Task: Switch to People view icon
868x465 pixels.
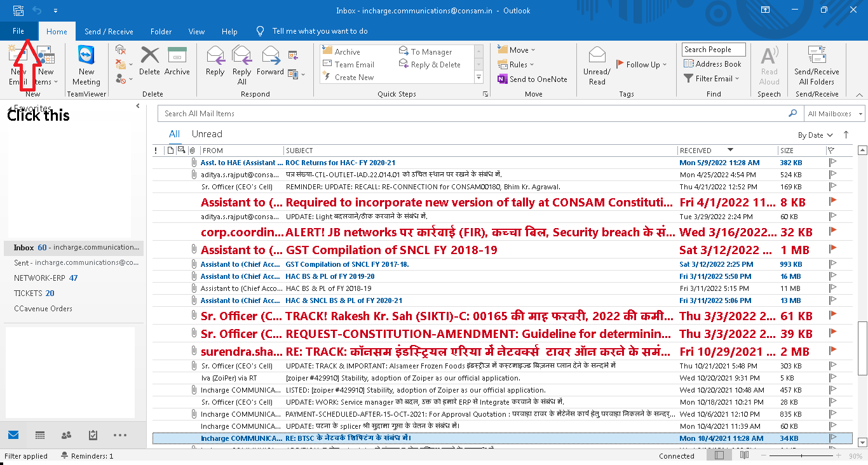Action: 66,435
